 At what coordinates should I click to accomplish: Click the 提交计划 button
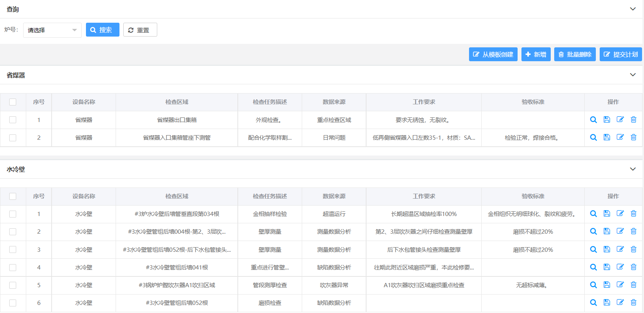point(621,54)
